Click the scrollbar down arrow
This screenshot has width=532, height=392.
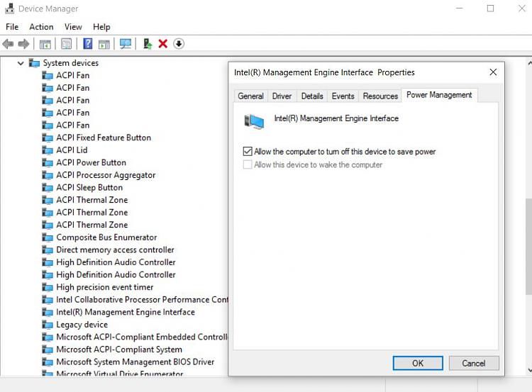(530, 370)
